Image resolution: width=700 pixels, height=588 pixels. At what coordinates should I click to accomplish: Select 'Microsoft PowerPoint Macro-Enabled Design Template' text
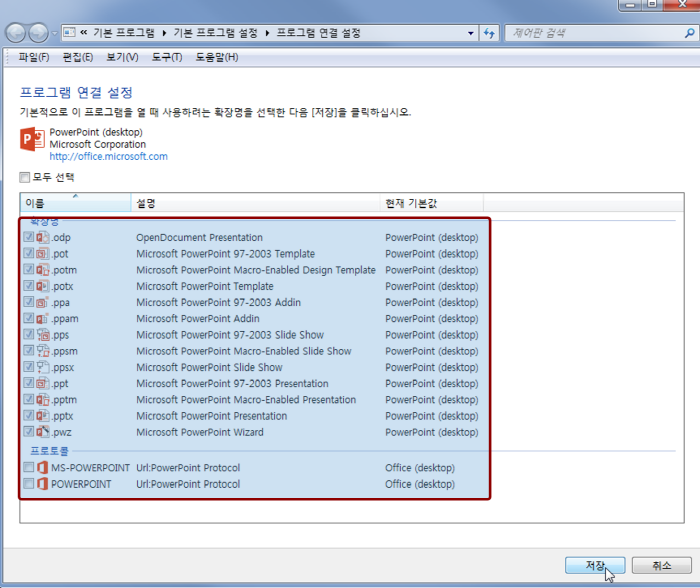256,270
